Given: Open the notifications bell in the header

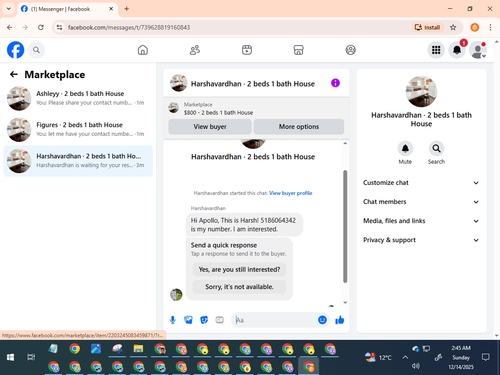Looking at the screenshot, I should click(457, 50).
